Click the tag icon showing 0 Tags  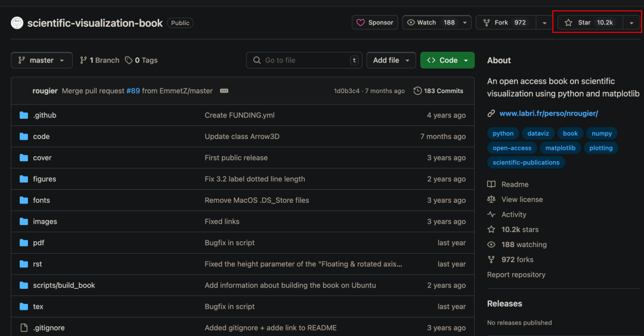129,60
